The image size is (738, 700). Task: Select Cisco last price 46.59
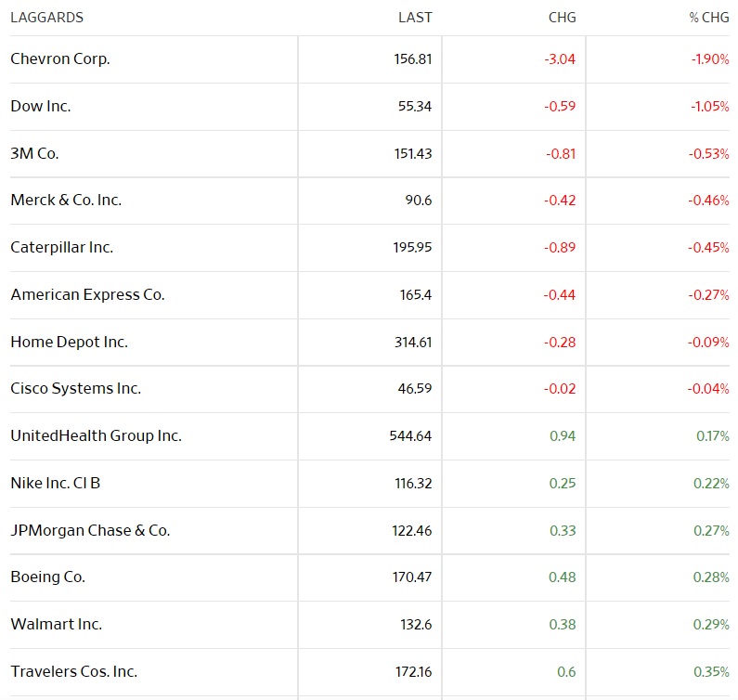tap(415, 389)
